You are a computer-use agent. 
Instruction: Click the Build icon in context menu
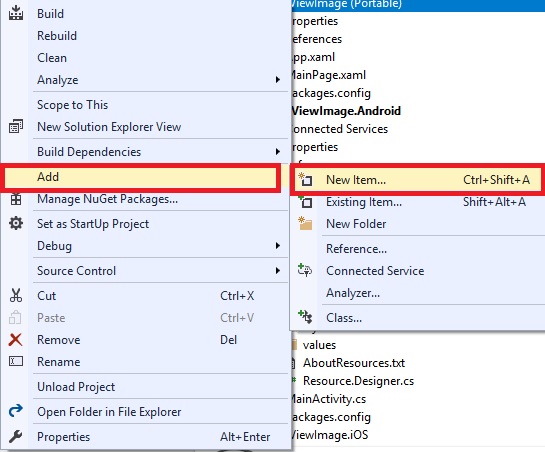(x=16, y=13)
